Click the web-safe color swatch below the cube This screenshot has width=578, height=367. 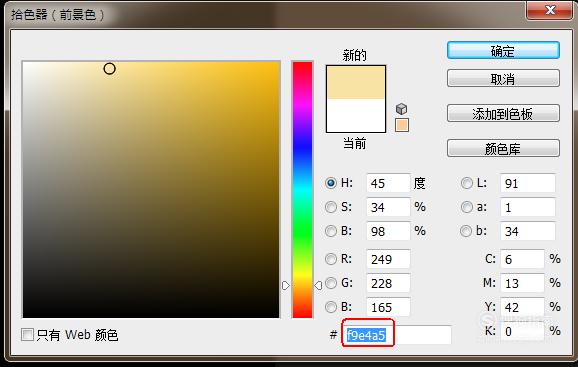tap(401, 125)
